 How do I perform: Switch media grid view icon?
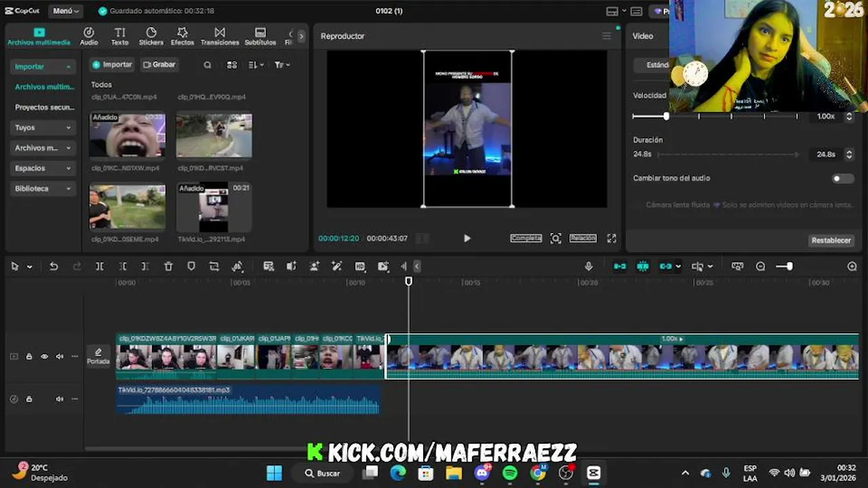(x=232, y=65)
